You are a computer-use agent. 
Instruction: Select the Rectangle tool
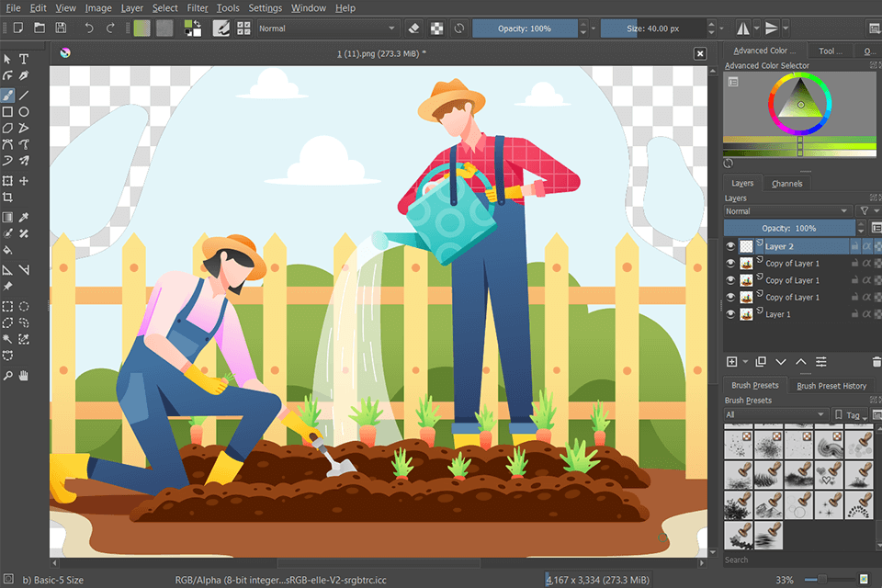(x=8, y=112)
